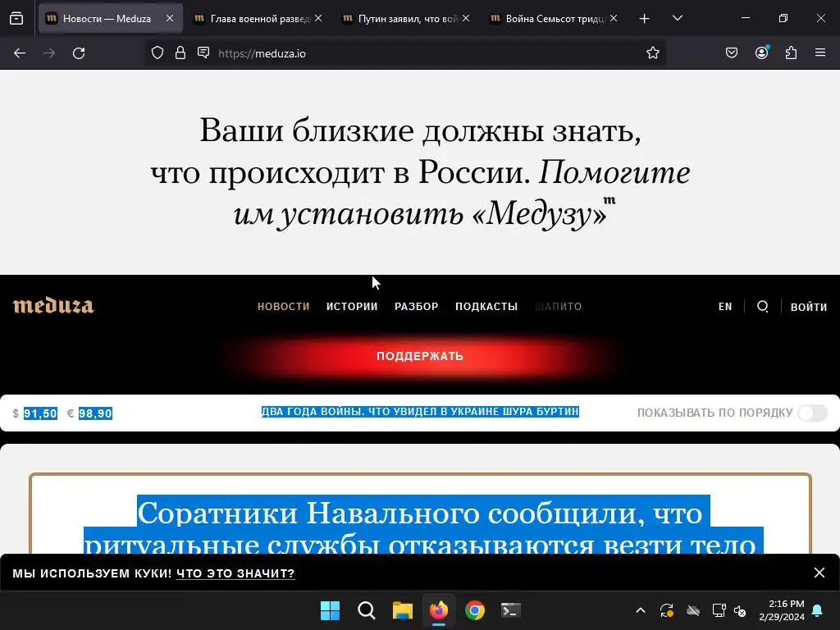
Task: Reload the current page
Action: pyautogui.click(x=79, y=53)
